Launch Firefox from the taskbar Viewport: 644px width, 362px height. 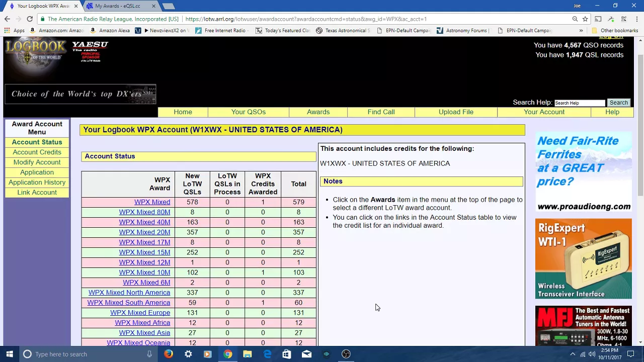[x=169, y=354]
